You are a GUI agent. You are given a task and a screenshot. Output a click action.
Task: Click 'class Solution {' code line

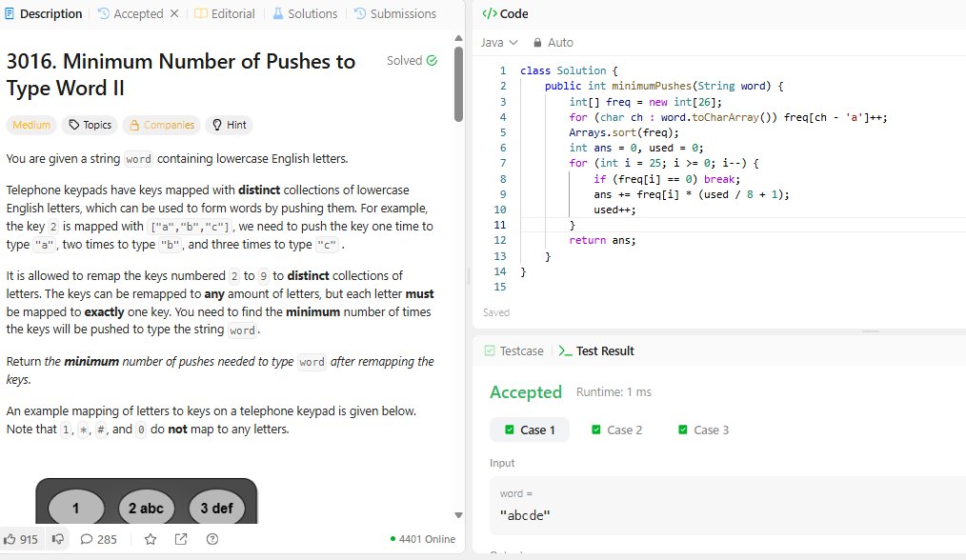pos(569,70)
